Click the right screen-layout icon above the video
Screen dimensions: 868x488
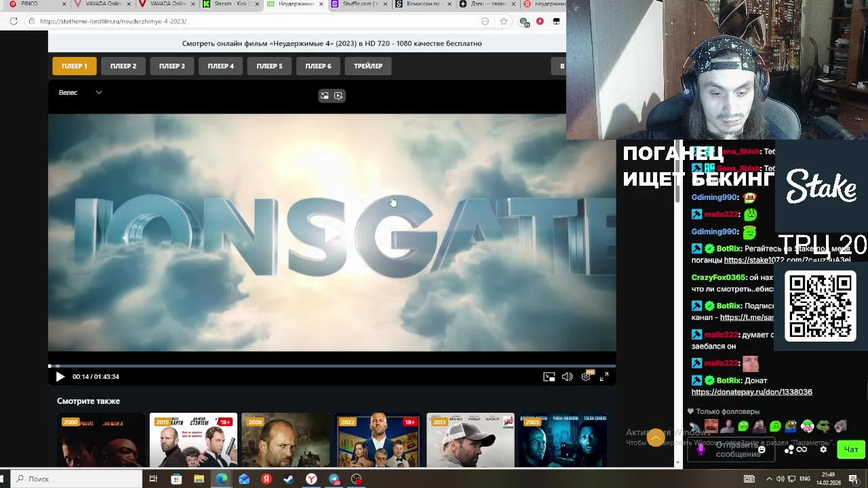click(x=338, y=96)
